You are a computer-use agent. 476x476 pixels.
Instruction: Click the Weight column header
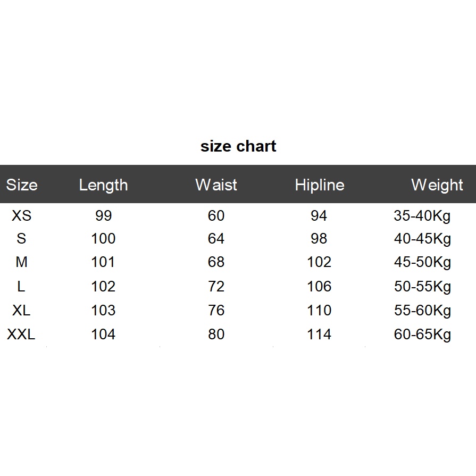pos(437,185)
